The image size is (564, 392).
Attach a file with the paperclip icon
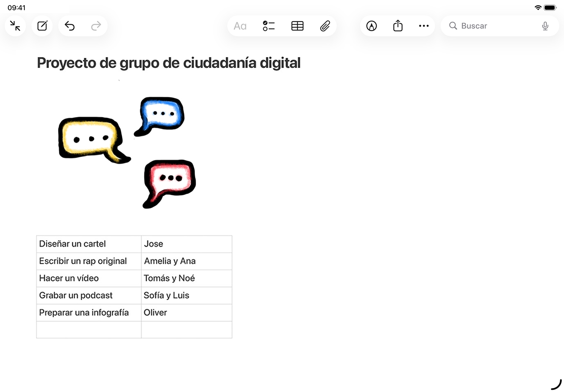325,26
